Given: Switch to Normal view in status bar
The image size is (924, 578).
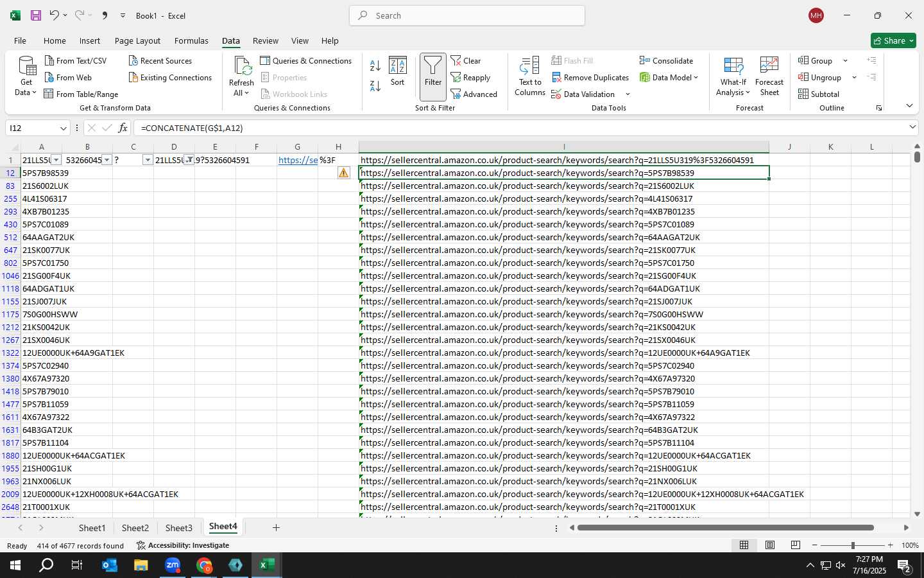Looking at the screenshot, I should tap(744, 545).
